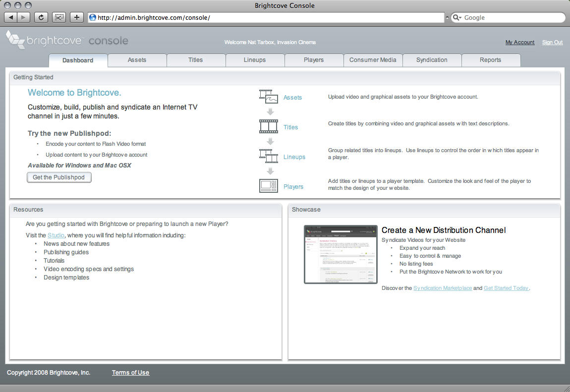
Task: Follow the Titles text link
Action: pyautogui.click(x=290, y=127)
